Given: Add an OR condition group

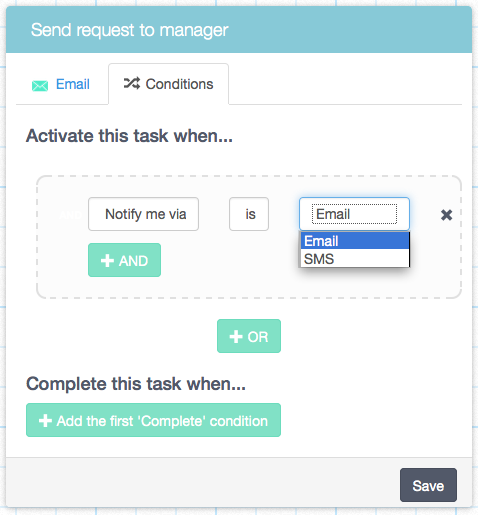Looking at the screenshot, I should pos(249,336).
